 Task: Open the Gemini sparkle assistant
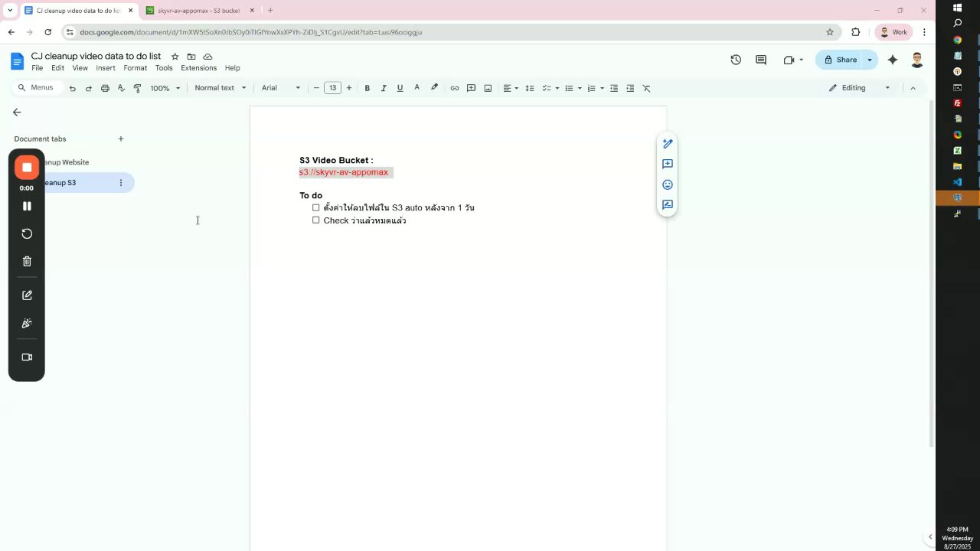tap(893, 60)
